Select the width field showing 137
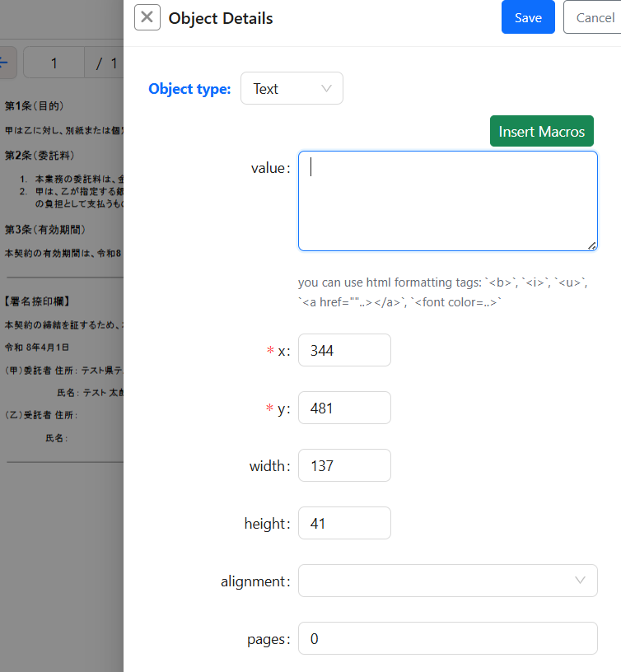This screenshot has width=621, height=672. pos(344,465)
